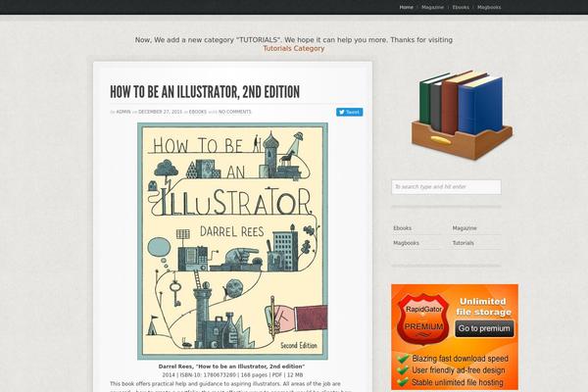Click the RapidGator Premium shield badge

pos(423,318)
